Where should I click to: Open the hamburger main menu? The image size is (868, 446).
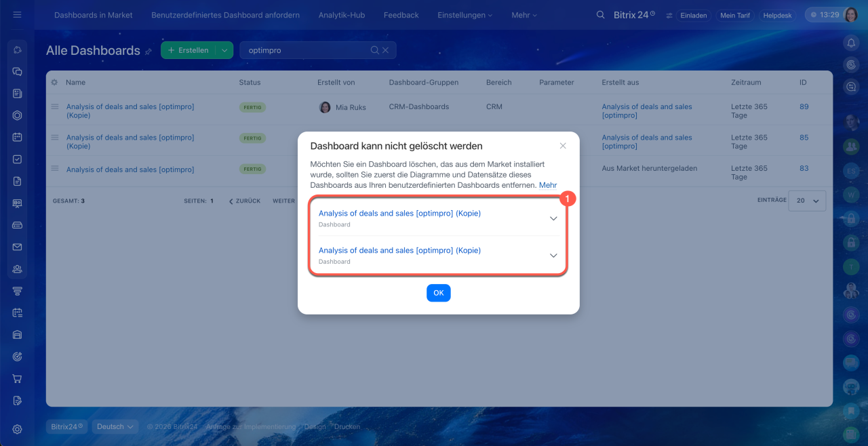17,14
